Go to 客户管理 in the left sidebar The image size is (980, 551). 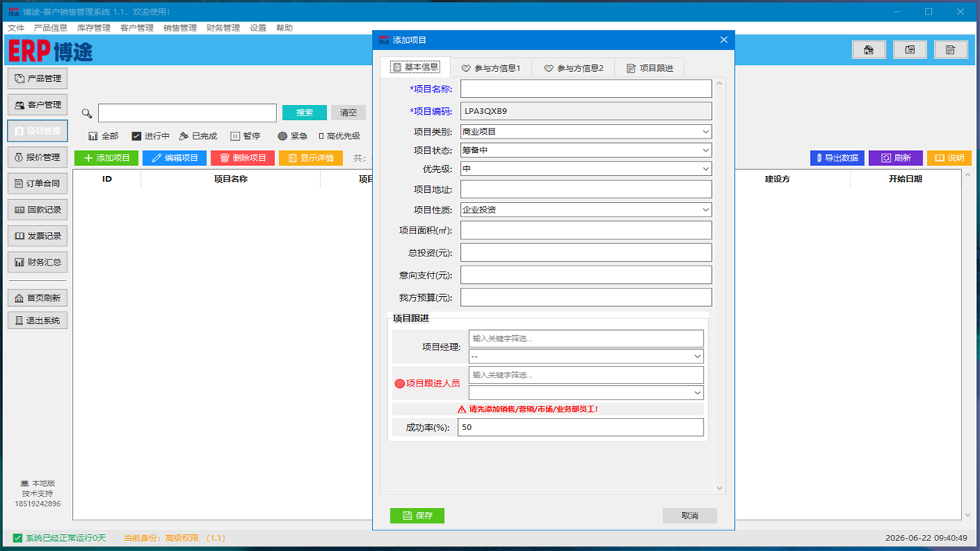[x=38, y=105]
